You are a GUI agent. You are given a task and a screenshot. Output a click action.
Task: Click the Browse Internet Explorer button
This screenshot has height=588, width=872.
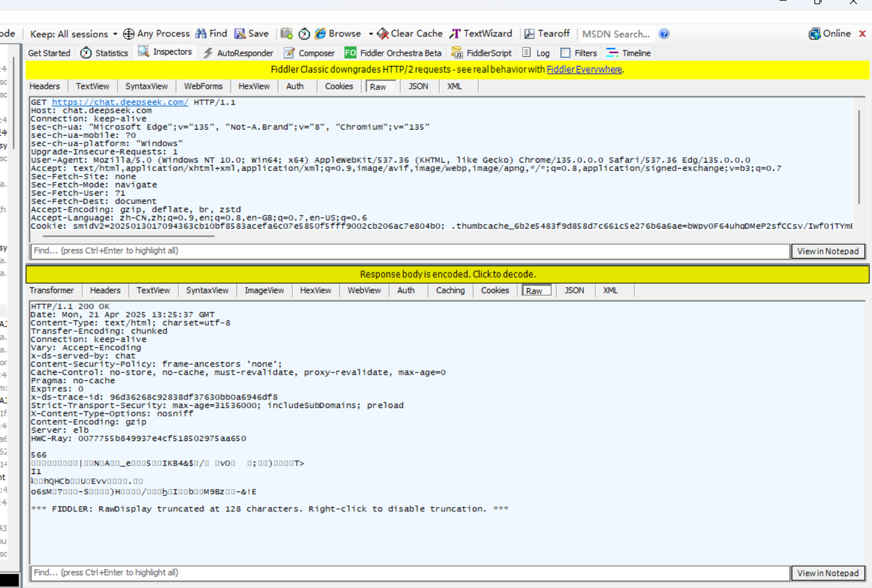click(x=338, y=34)
